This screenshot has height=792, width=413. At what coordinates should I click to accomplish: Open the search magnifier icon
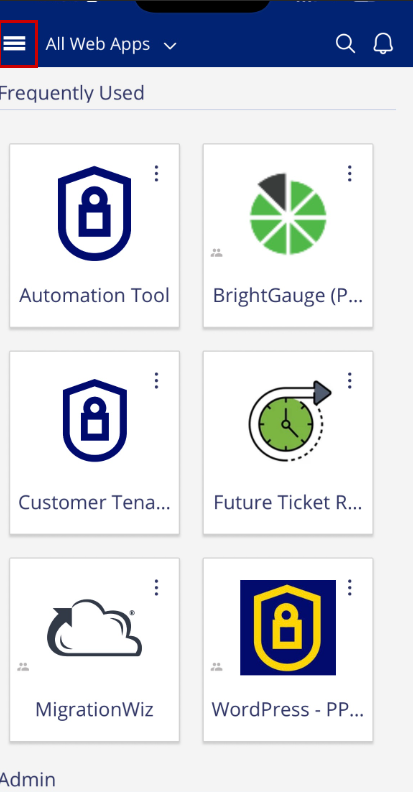(x=345, y=44)
